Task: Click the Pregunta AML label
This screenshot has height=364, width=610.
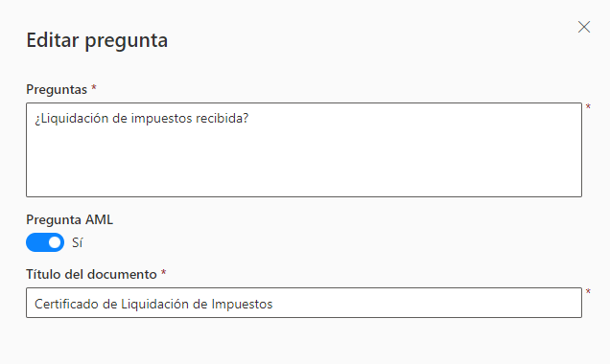Action: click(x=70, y=220)
